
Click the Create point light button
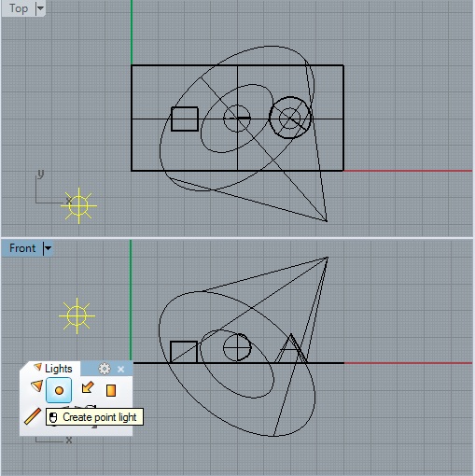[x=59, y=390]
